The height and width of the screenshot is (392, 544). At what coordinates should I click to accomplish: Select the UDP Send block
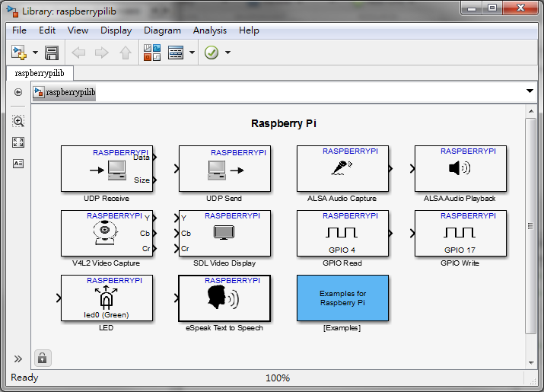[x=224, y=169]
